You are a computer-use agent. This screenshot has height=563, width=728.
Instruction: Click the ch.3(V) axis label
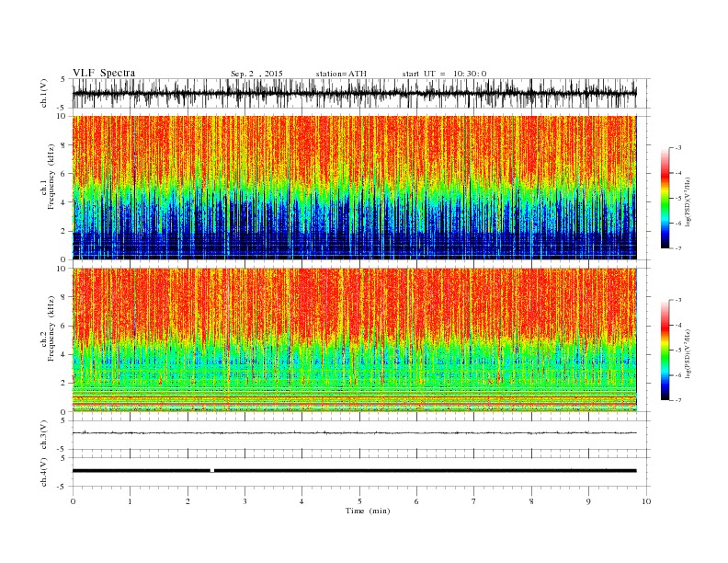tap(44, 435)
